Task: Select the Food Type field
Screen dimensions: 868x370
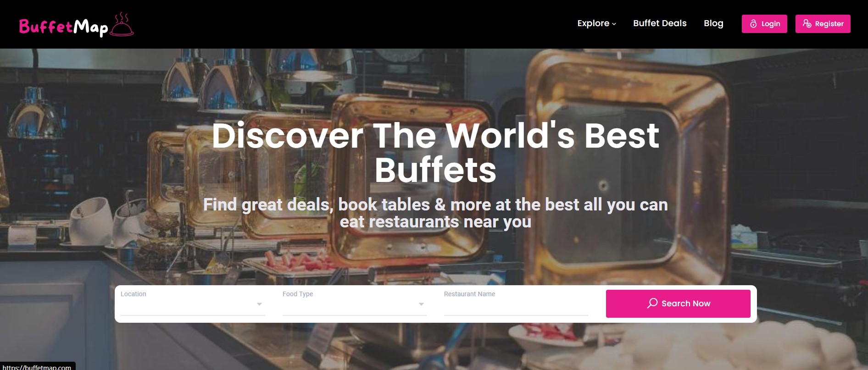Action: [355, 303]
